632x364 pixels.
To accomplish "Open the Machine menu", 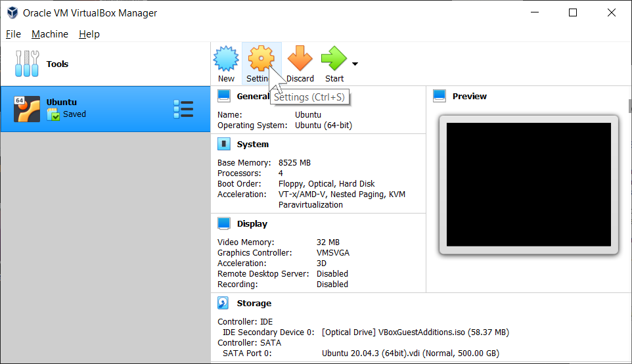I will [50, 34].
